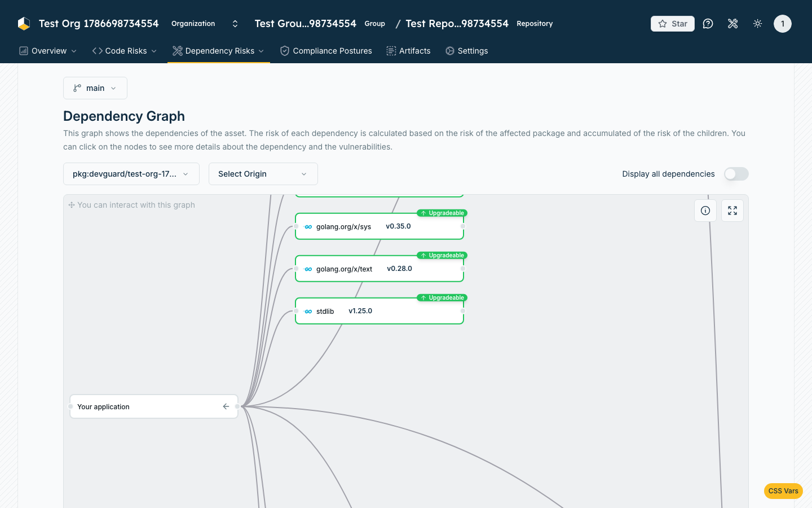Star this repository
Screen dimensions: 812x508
[x=673, y=24]
